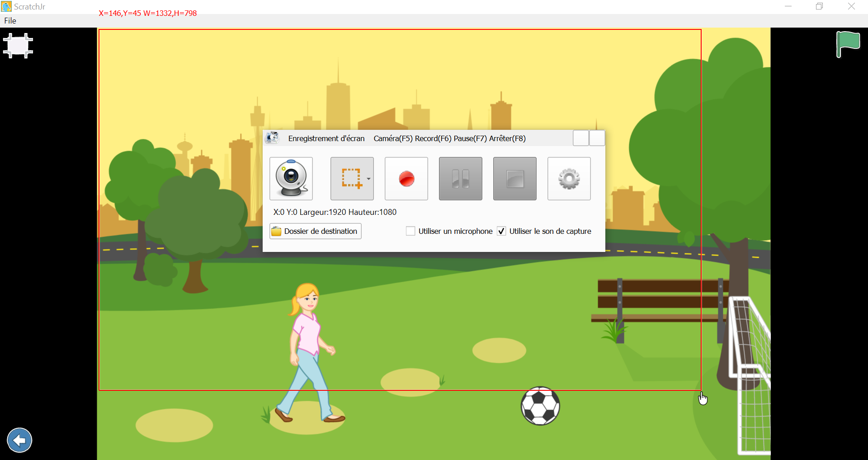This screenshot has height=460, width=868.
Task: Open the File menu
Action: tap(10, 21)
